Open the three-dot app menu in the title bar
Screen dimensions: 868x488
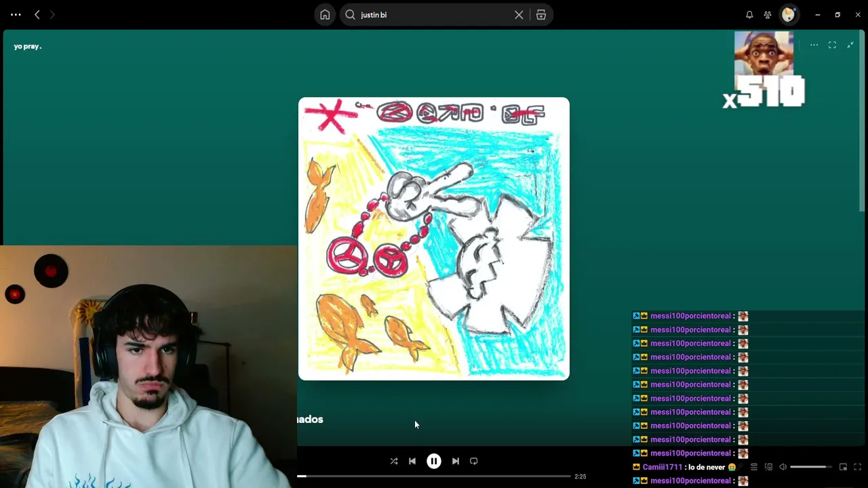click(x=16, y=14)
